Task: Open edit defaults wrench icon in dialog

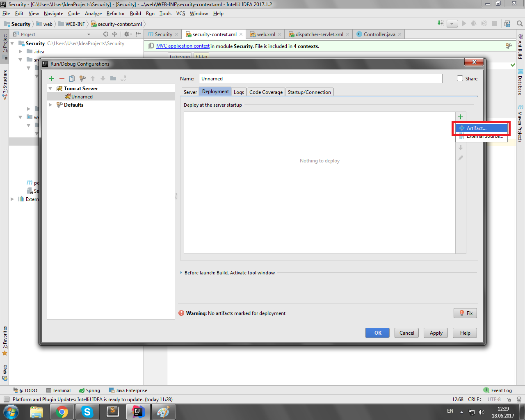Action: tap(82, 78)
